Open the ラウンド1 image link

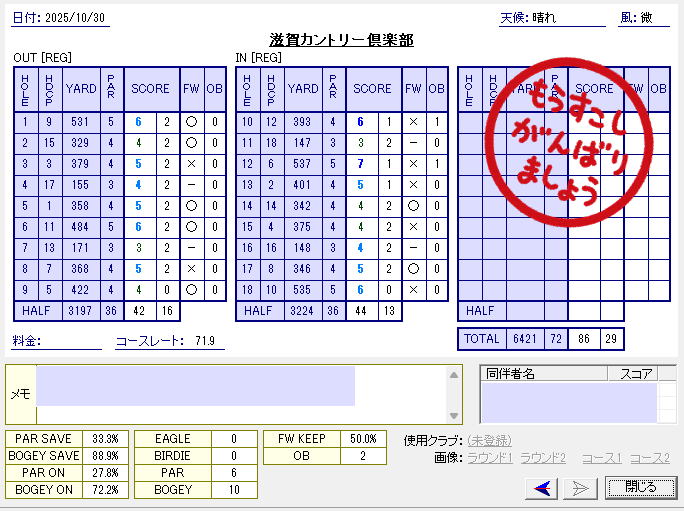click(489, 458)
